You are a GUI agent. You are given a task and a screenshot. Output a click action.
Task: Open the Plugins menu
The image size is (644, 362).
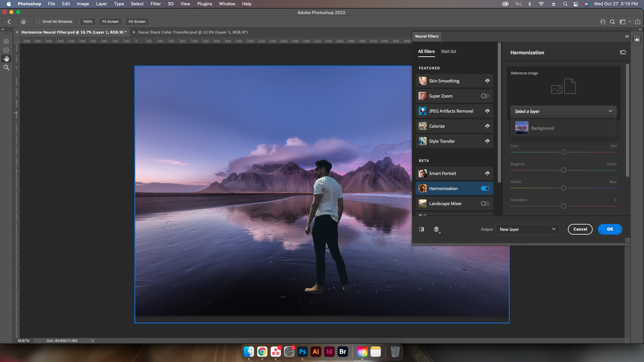[x=205, y=4]
